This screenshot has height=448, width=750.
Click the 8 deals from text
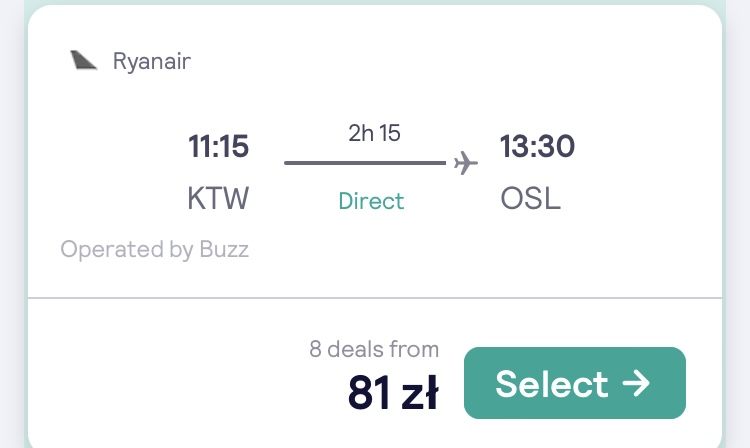tap(374, 349)
